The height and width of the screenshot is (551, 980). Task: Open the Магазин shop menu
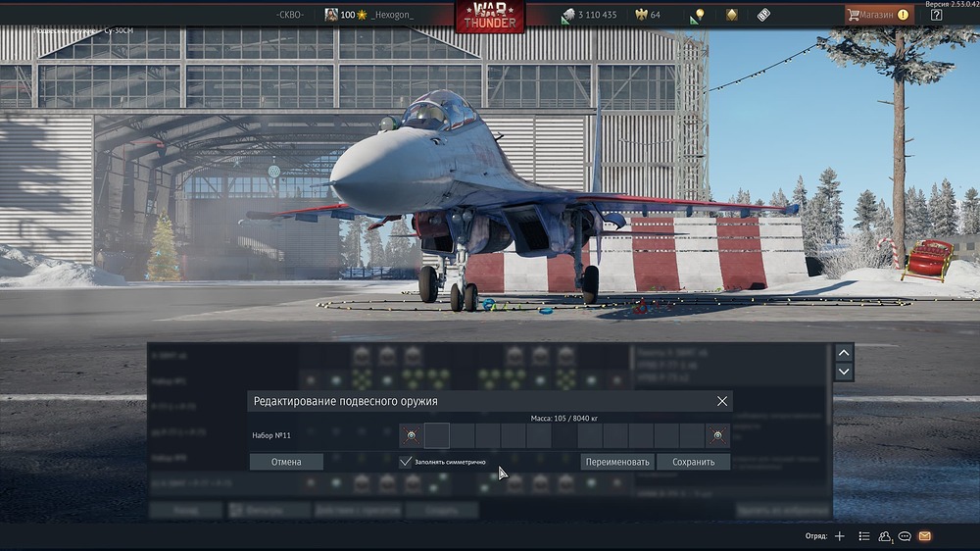click(x=879, y=15)
